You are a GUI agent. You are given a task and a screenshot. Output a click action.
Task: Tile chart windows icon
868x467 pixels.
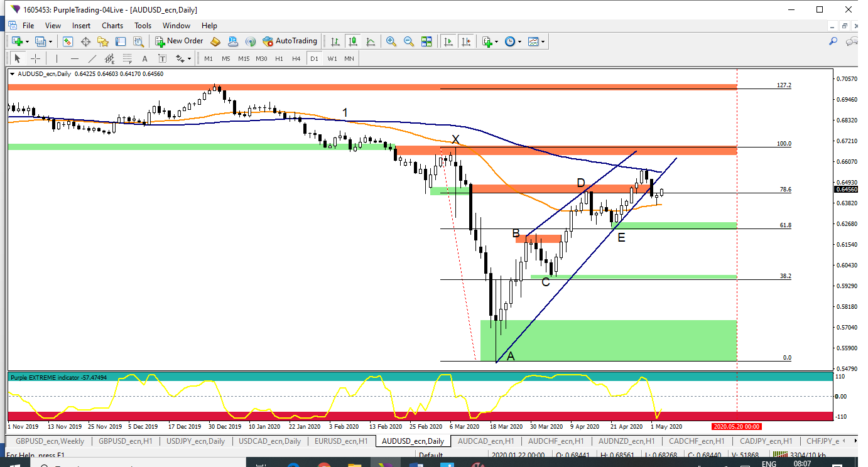pyautogui.click(x=426, y=41)
